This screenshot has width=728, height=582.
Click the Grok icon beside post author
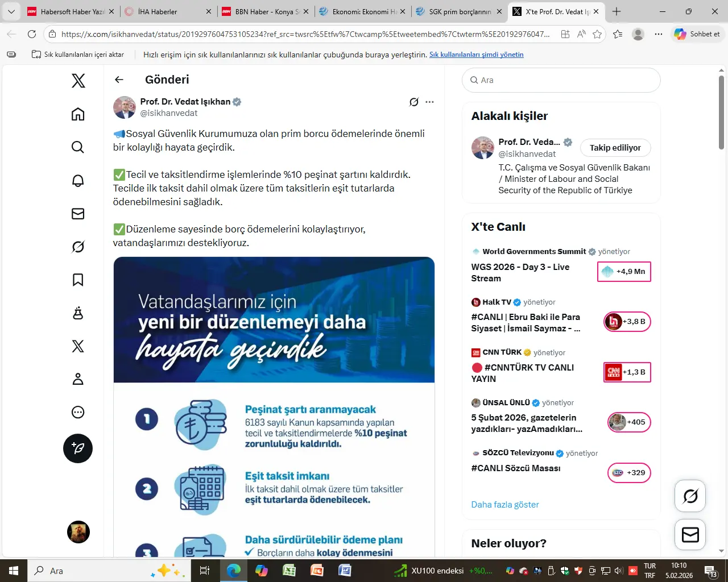[x=414, y=102]
